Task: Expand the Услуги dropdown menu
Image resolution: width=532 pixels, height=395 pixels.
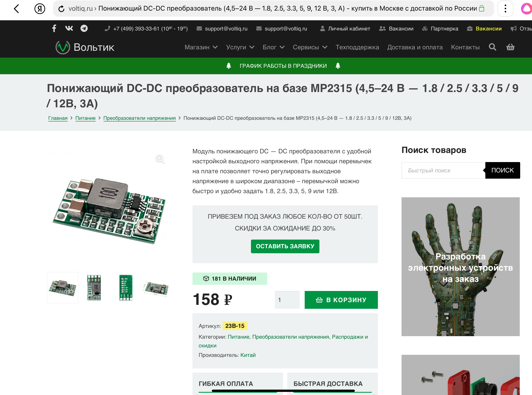Action: 240,47
